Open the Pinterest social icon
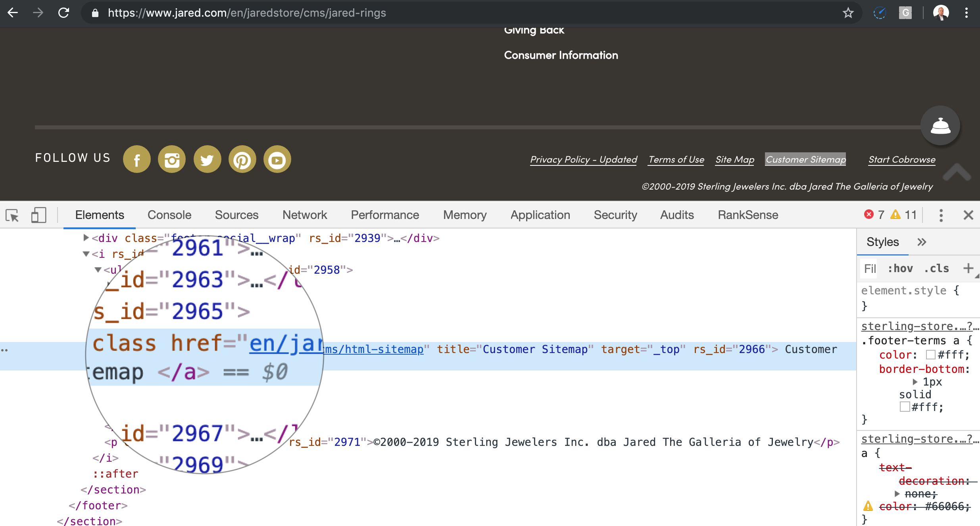Viewport: 980px width, 526px height. 242,159
